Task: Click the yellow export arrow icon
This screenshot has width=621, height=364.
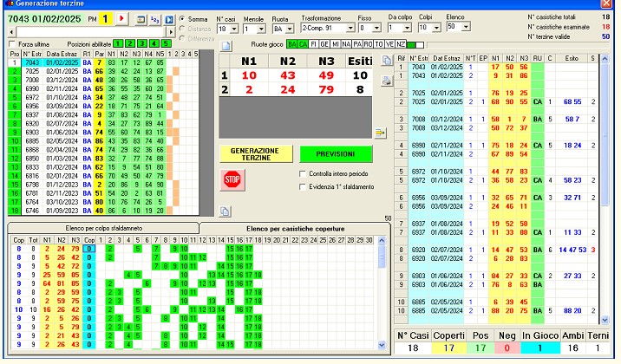Action: point(380,132)
